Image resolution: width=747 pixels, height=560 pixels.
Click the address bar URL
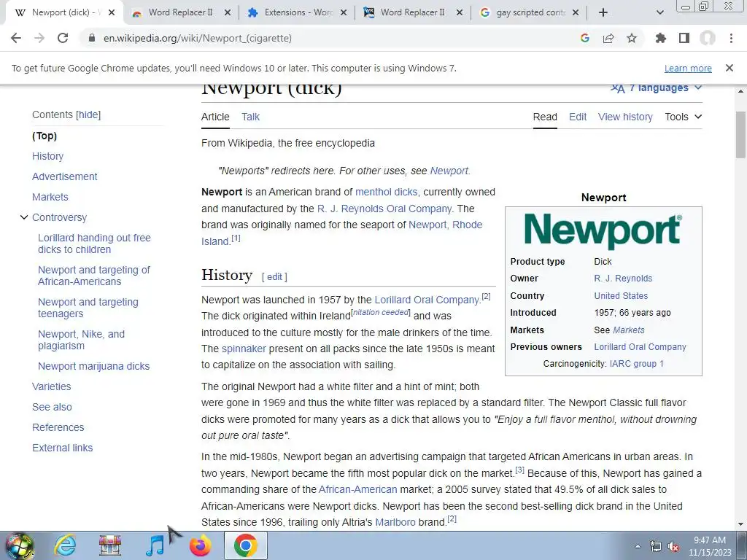point(198,38)
